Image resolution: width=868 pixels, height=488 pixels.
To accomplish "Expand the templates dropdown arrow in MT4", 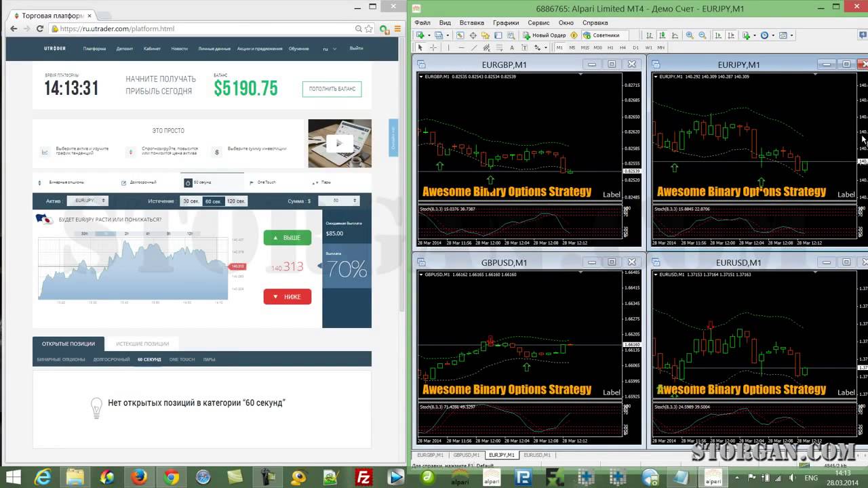I will [x=791, y=35].
